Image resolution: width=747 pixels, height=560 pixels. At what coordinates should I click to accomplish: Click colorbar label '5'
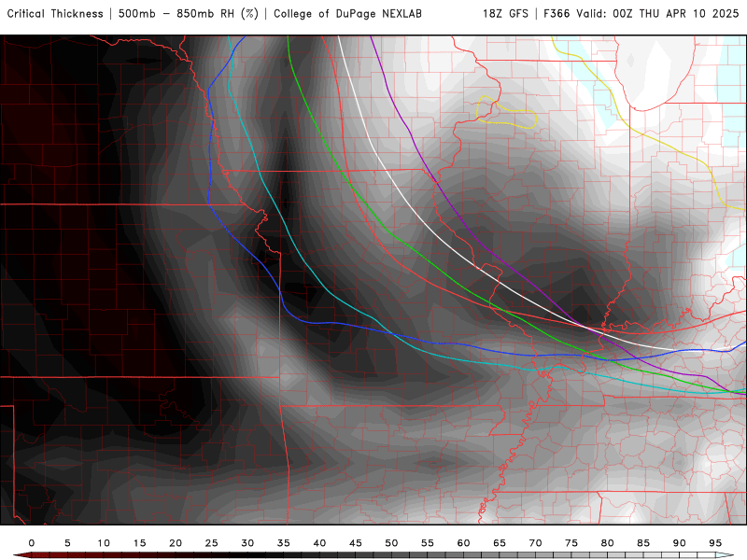(x=67, y=543)
